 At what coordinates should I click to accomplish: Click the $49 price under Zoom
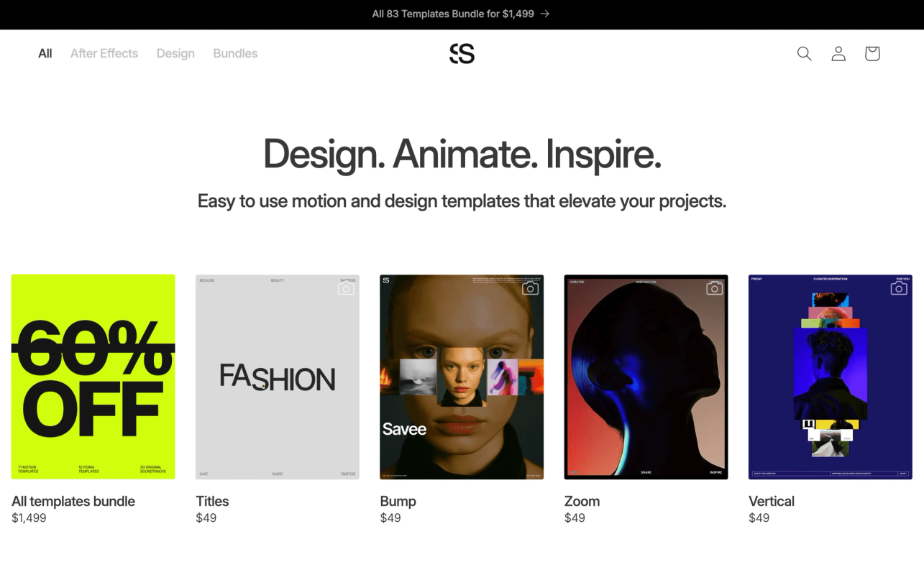(x=575, y=517)
